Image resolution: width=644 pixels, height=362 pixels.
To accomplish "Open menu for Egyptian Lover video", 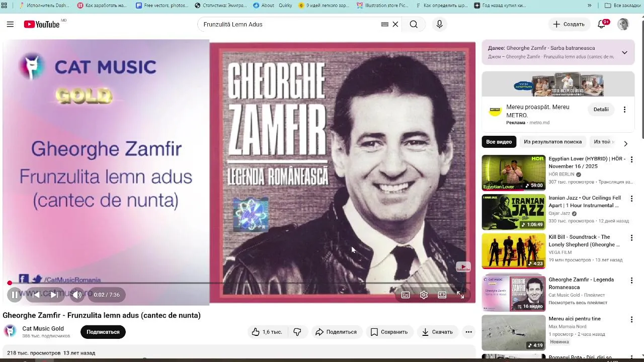I will [x=631, y=159].
